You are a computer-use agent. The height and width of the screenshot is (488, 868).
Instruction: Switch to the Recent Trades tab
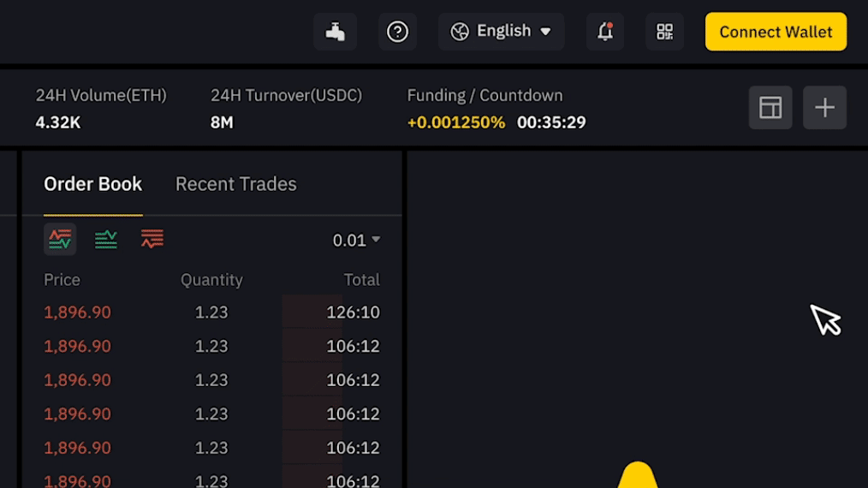point(235,184)
